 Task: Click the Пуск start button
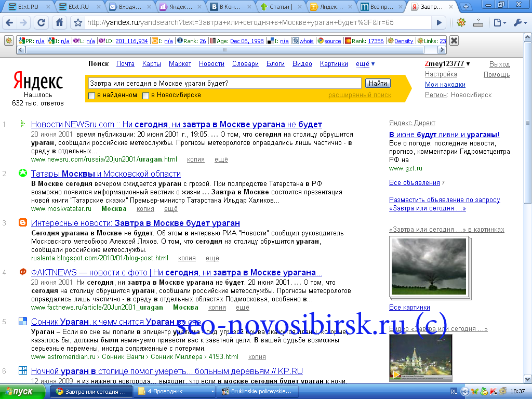point(22,392)
